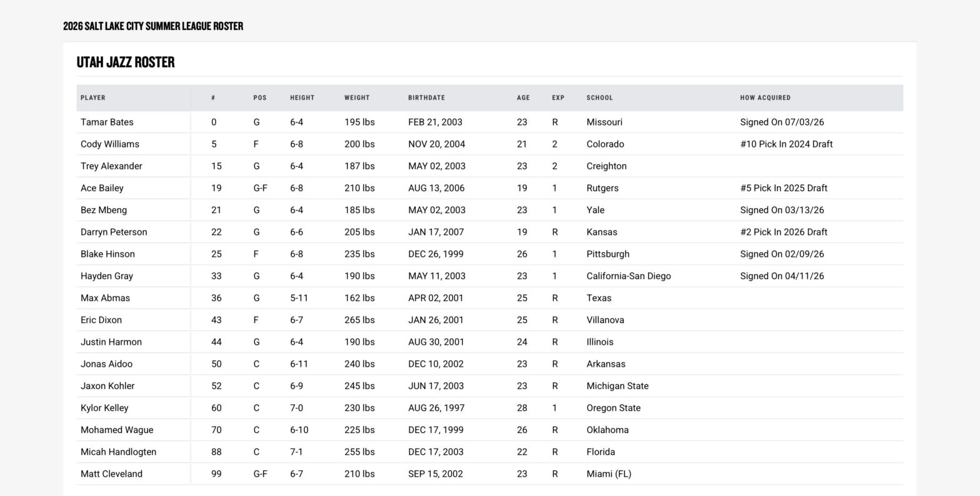Select Micah Handlogten row name
The image size is (980, 496).
pyautogui.click(x=119, y=452)
